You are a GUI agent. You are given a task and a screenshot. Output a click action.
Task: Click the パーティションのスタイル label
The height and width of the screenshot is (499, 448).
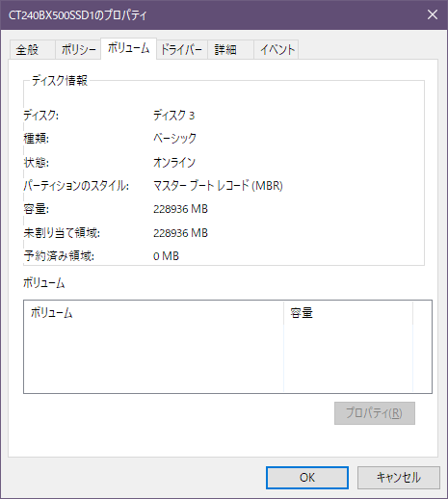[76, 186]
